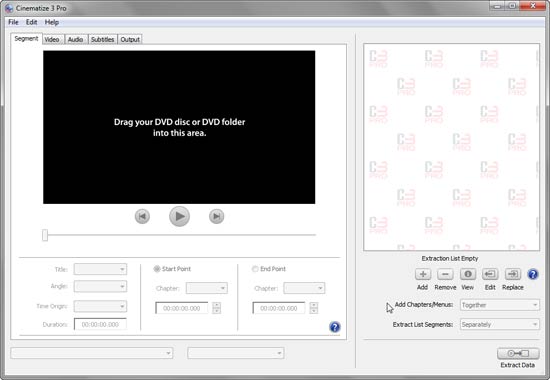This screenshot has height=380, width=550.
Task: Open the Start Point Chapter dropdown
Action: tap(207, 288)
